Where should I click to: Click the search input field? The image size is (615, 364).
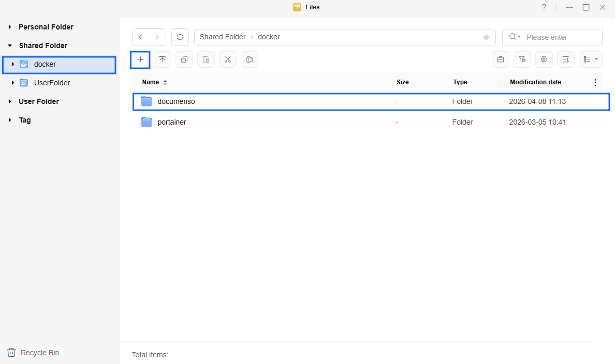561,37
